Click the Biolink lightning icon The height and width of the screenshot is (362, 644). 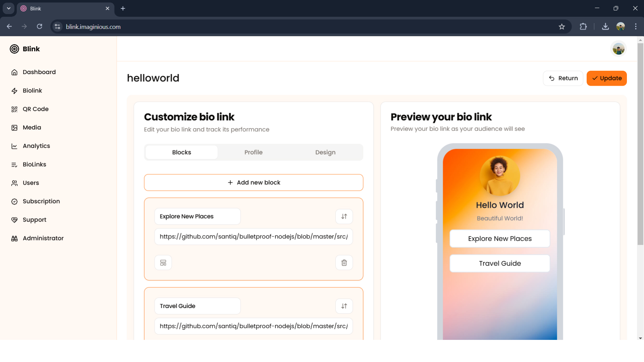pos(15,90)
